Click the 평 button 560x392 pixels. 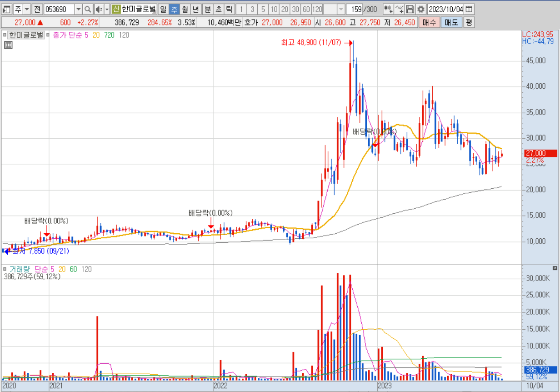(x=469, y=22)
